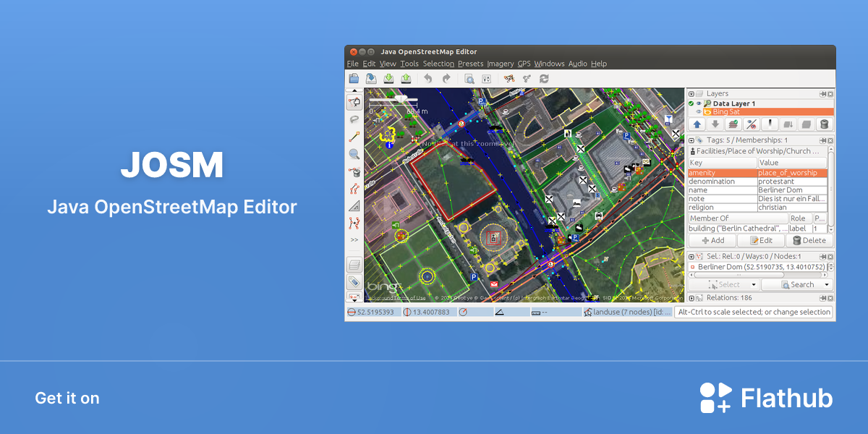
Task: Click the Undo arrow in toolbar
Action: click(x=428, y=79)
